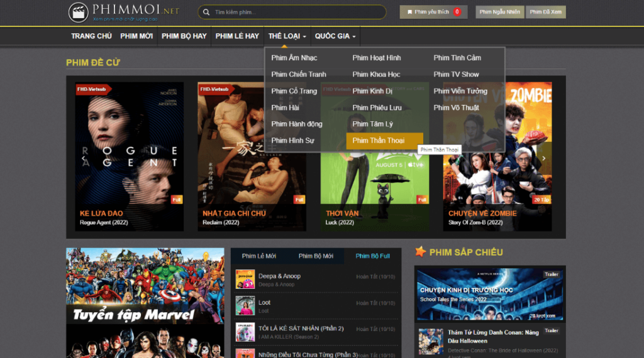
Task: Click the previous arrow on featured carousel
Action: [x=84, y=158]
